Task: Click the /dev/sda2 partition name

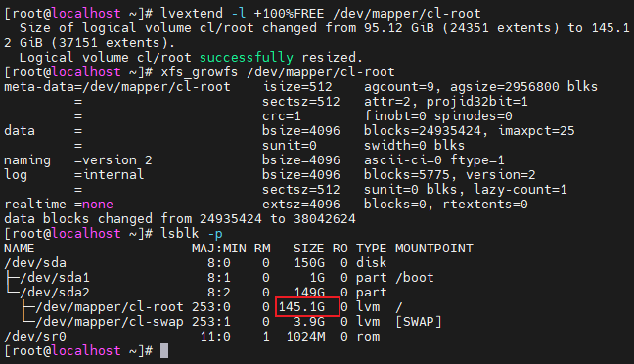Action: (55, 292)
